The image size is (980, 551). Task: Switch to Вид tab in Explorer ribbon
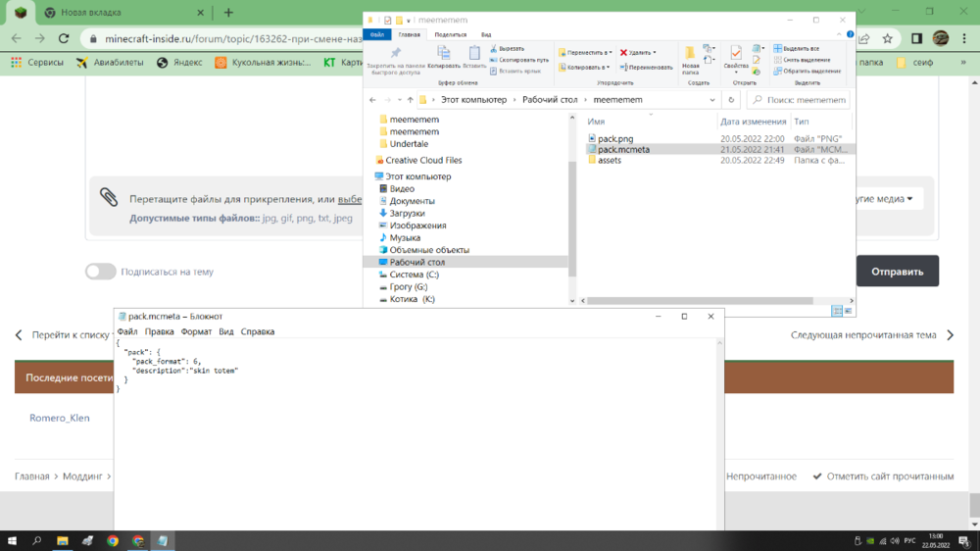[486, 34]
